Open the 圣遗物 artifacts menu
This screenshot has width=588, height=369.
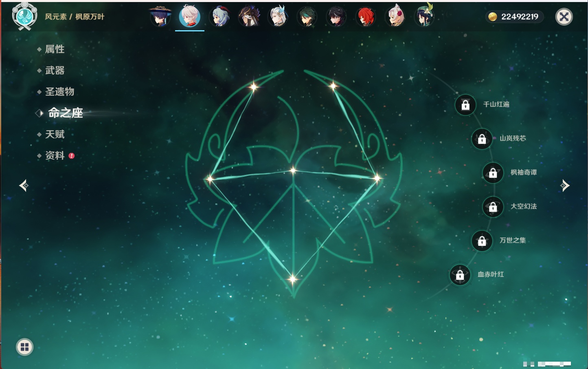point(60,92)
